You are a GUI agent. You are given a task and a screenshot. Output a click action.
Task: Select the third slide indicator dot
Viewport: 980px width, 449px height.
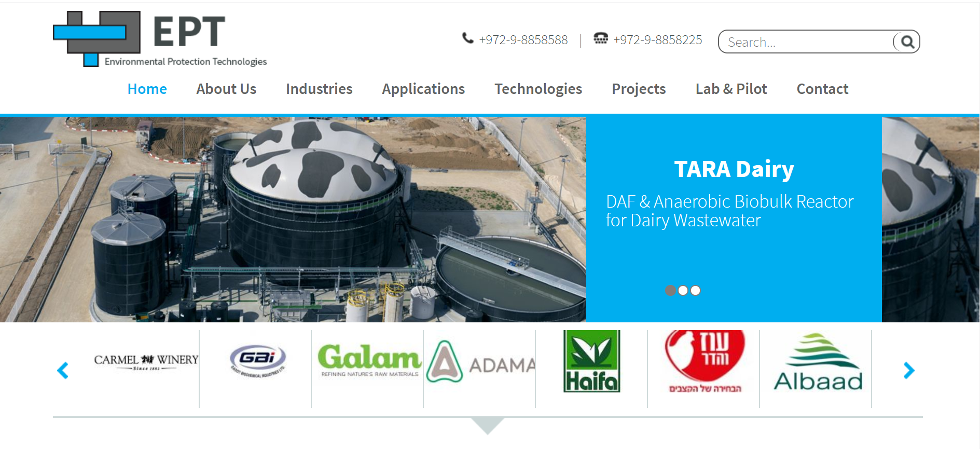coord(695,290)
